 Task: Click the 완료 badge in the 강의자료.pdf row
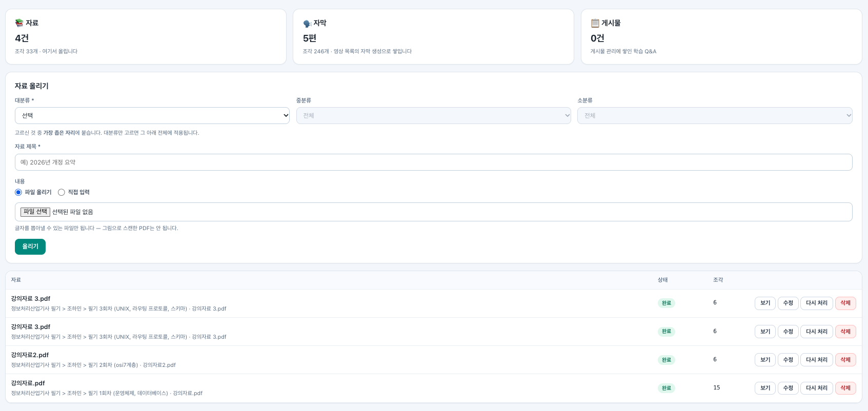(x=667, y=388)
